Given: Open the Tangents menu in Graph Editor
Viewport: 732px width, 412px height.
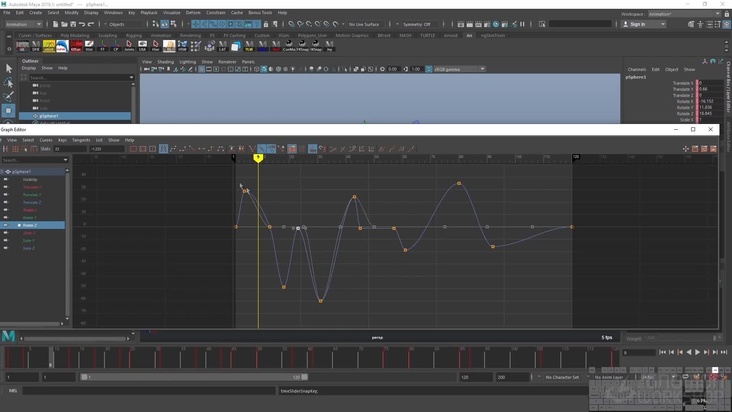Looking at the screenshot, I should 81,140.
